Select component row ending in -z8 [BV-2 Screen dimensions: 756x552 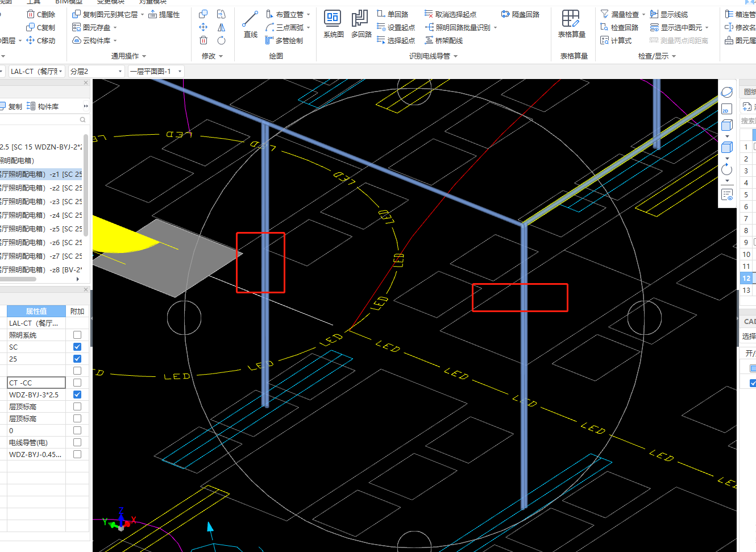41,269
